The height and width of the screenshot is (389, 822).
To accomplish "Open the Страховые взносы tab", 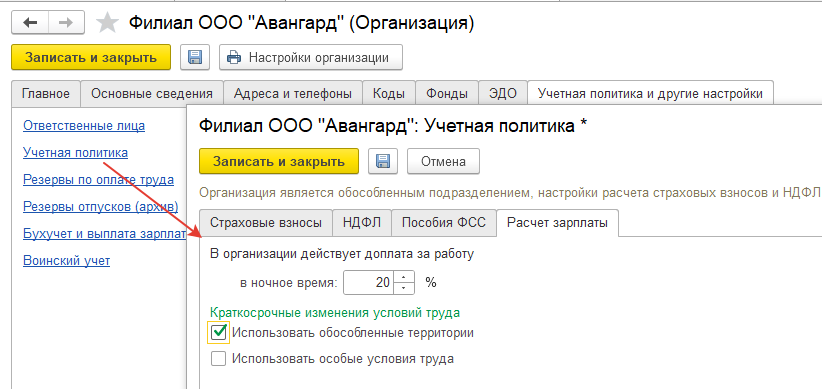I will [x=266, y=222].
